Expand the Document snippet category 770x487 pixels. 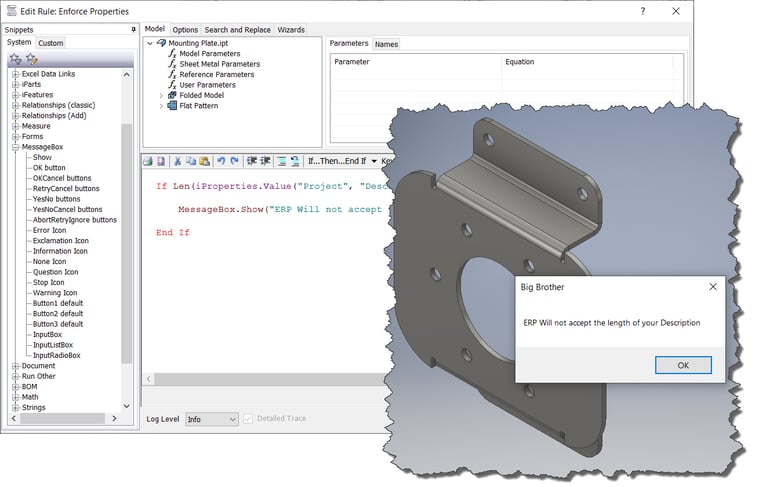[x=15, y=366]
